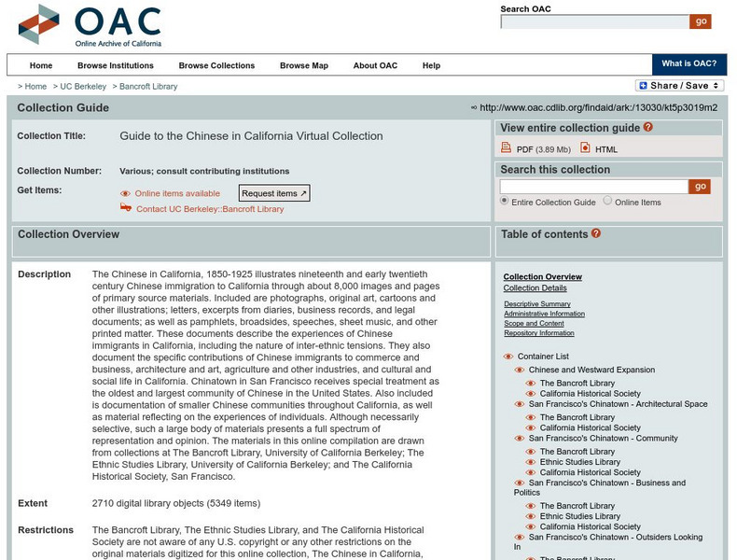
Task: Open Bancroft Library under Chinese and Westward Expansion
Action: point(577,384)
